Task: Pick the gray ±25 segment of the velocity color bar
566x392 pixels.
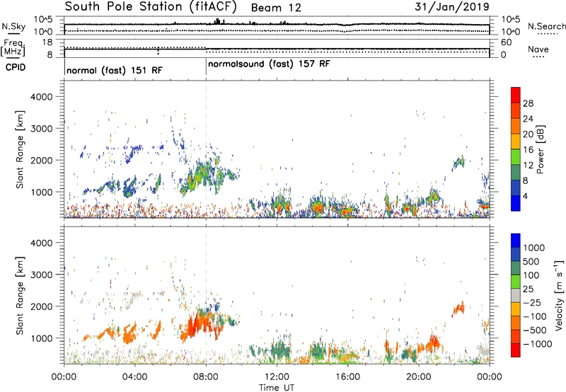Action: 516,295
